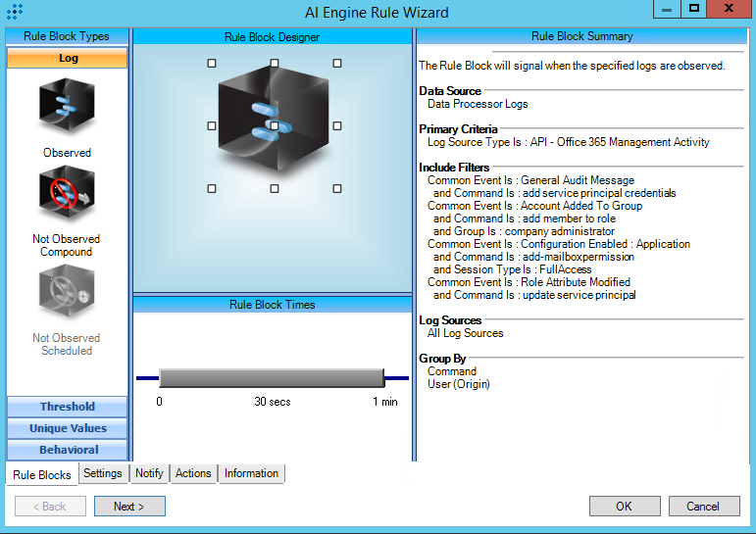Expand the Threshold rule block section
The width and height of the screenshot is (756, 534).
[68, 407]
